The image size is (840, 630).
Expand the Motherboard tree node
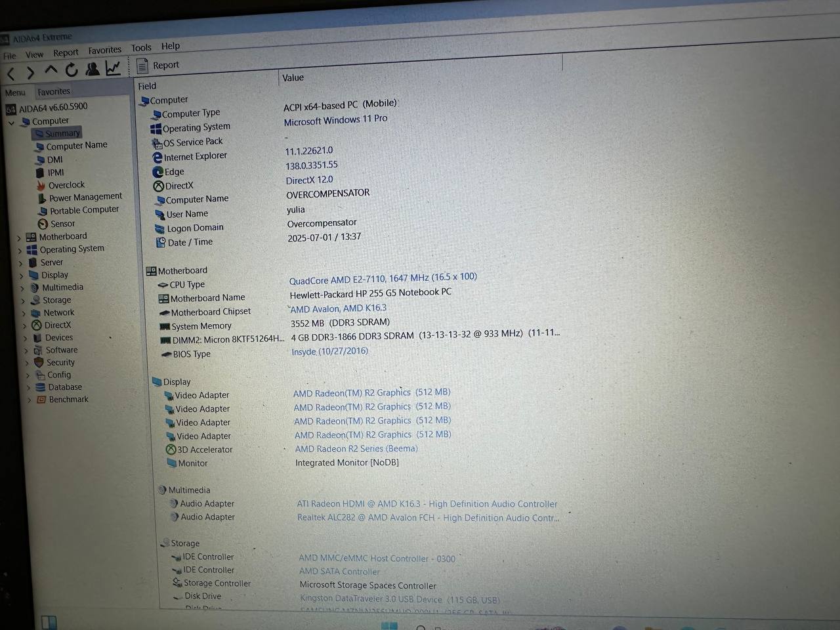19,238
